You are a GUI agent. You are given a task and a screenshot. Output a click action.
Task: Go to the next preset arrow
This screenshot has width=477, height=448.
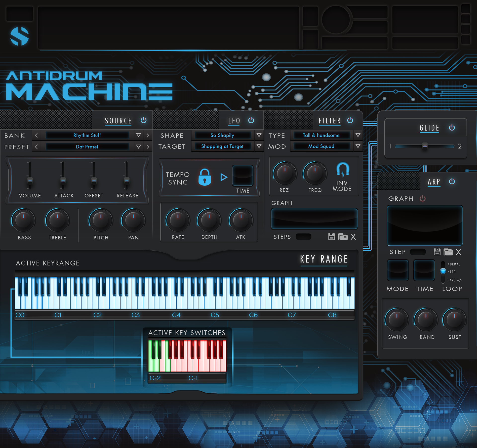click(x=148, y=147)
